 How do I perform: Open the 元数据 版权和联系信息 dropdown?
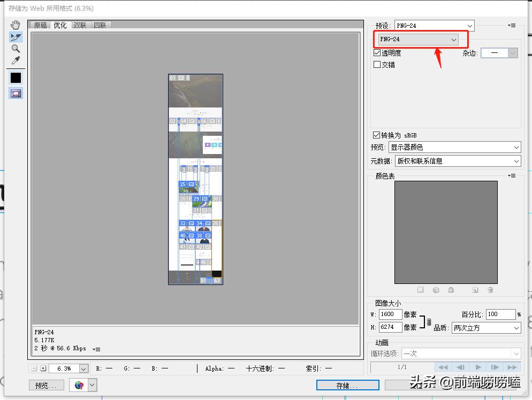pyautogui.click(x=458, y=161)
